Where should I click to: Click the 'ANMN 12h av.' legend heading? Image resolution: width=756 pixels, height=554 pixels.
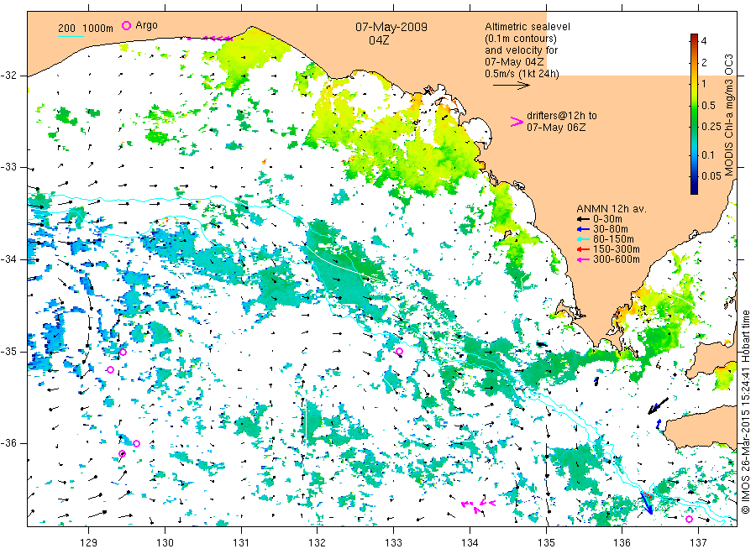pos(612,209)
